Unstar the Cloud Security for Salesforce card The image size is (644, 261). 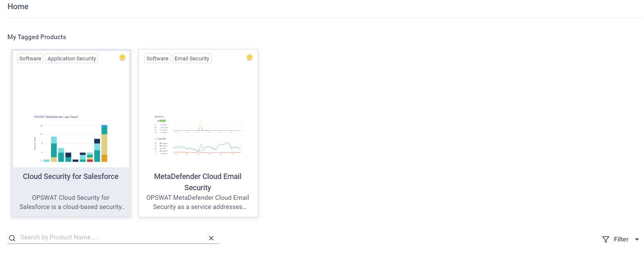122,57
